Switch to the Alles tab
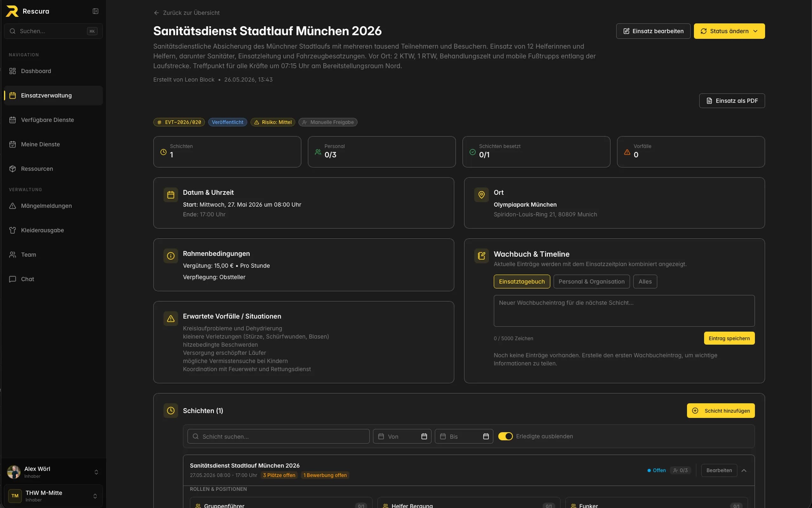 pyautogui.click(x=645, y=282)
